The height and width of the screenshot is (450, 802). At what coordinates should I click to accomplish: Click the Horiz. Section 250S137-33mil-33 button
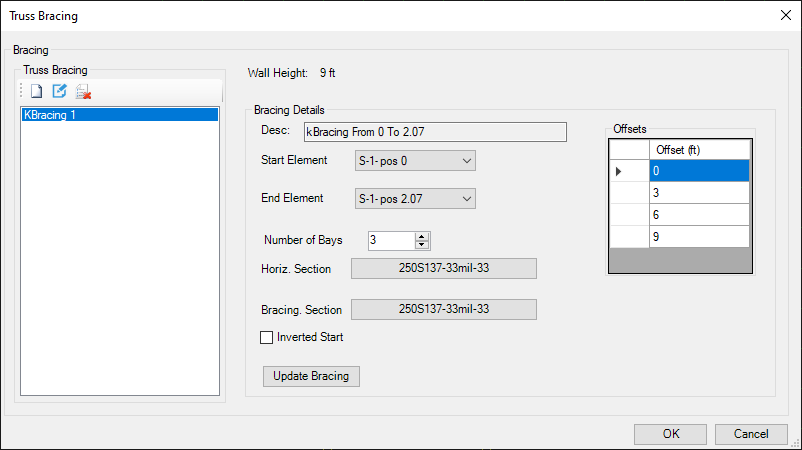click(444, 268)
